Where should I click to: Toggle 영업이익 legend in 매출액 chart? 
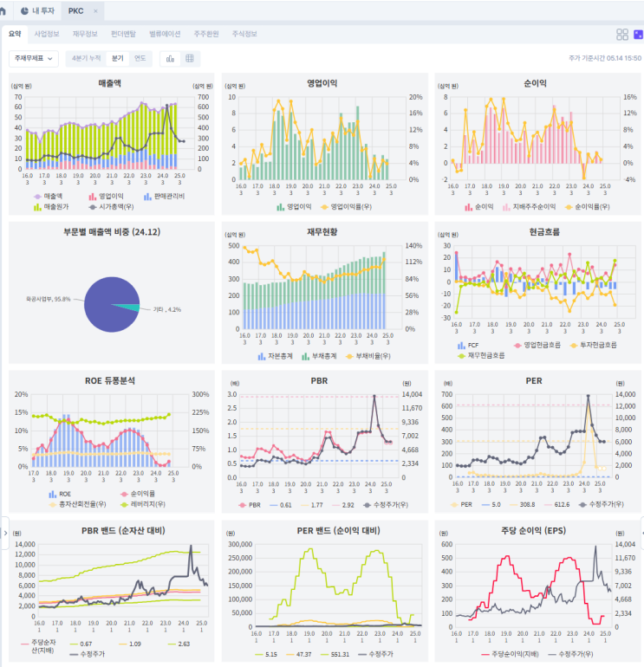coord(106,196)
